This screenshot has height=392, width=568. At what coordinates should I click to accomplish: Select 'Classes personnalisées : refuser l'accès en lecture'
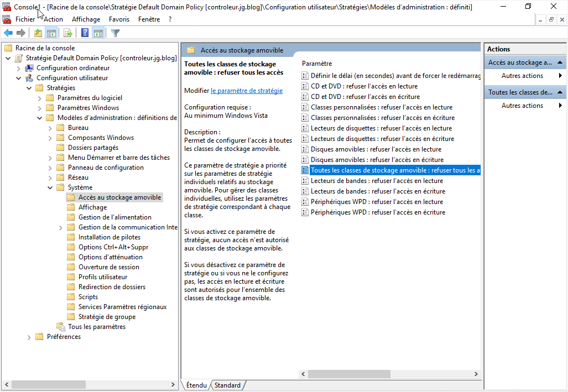click(x=382, y=107)
